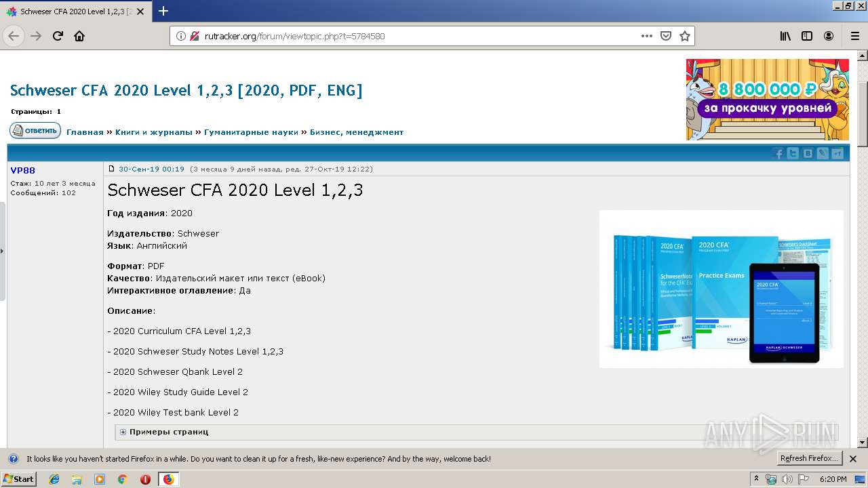This screenshot has height=488, width=868.
Task: View the VP88 user profile
Action: point(23,170)
